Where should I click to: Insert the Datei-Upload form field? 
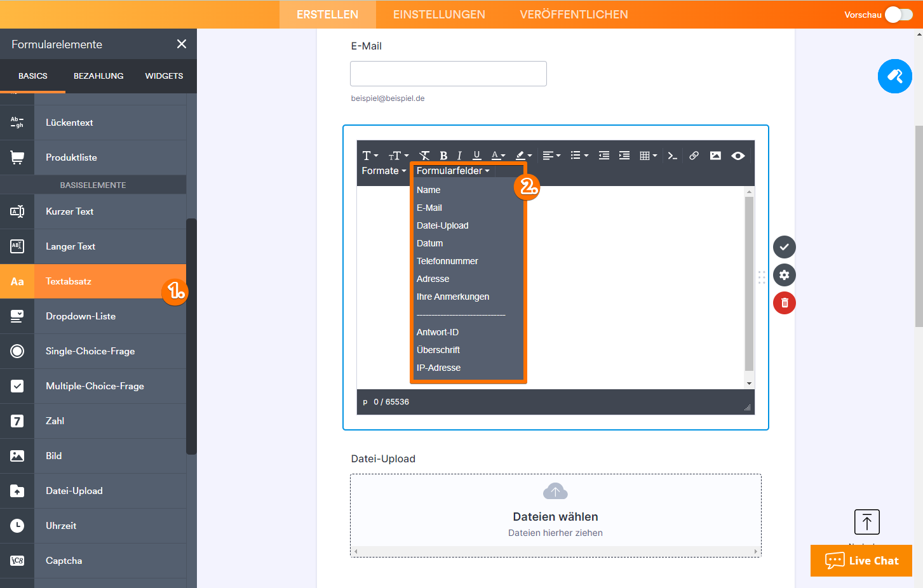[469, 225]
